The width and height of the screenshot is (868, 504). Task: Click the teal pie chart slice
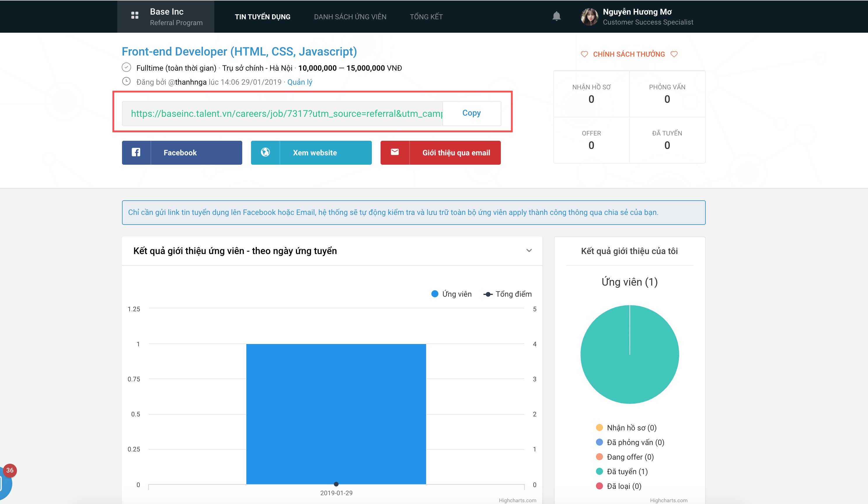(629, 365)
